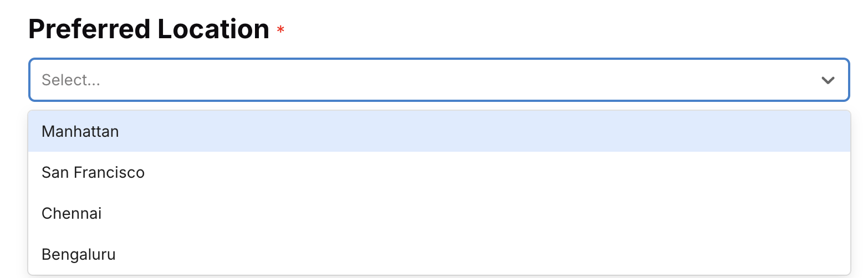Image resolution: width=868 pixels, height=278 pixels.
Task: Close the location menu via down-arrow icon
Action: [x=828, y=80]
